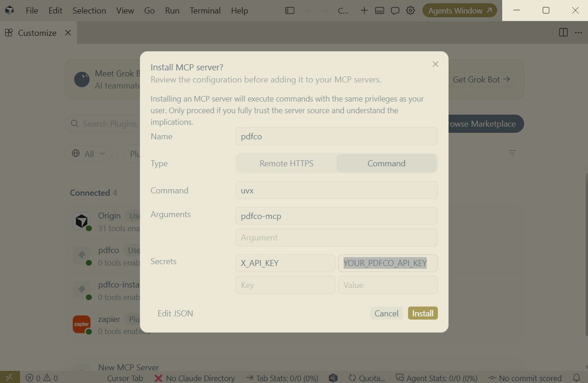Click the empty secret Key field
Image resolution: width=588 pixels, height=383 pixels.
coord(285,285)
